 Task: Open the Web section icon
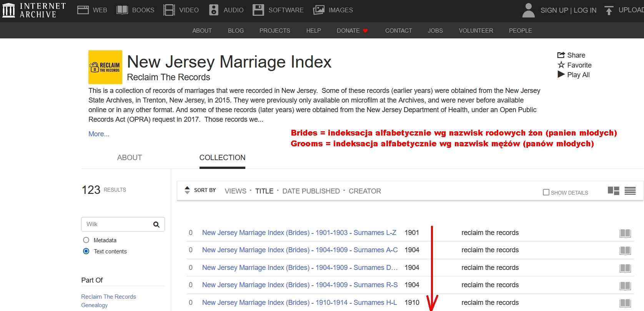pyautogui.click(x=83, y=10)
